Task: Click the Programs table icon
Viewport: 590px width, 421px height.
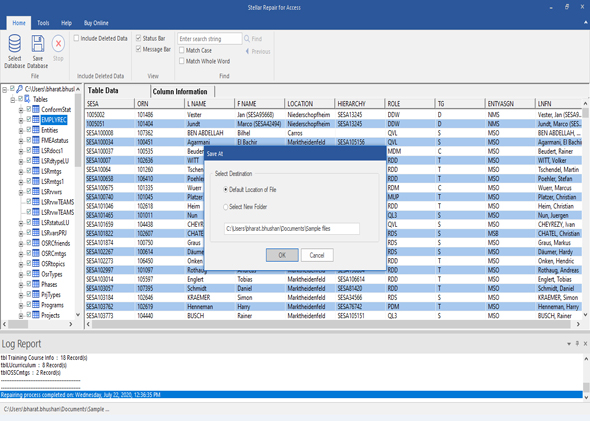Action: [36, 305]
